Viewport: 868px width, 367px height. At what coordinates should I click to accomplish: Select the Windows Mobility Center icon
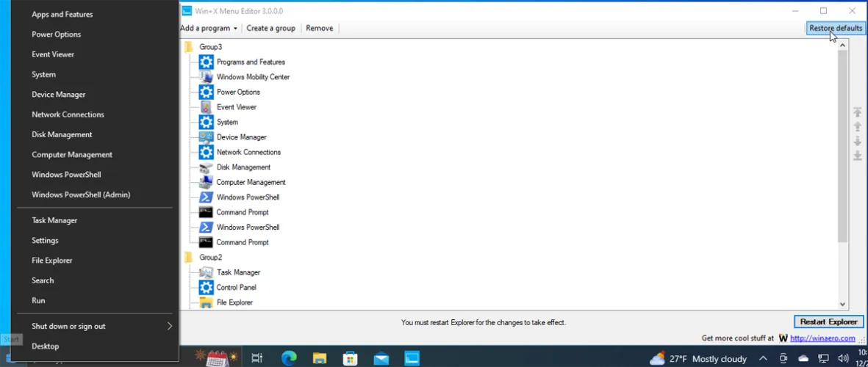click(x=206, y=77)
